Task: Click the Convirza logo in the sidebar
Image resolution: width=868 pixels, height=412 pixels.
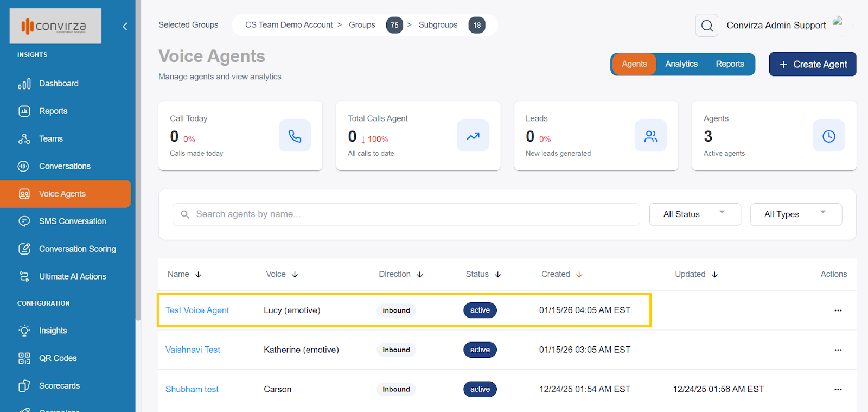Action: [x=55, y=26]
